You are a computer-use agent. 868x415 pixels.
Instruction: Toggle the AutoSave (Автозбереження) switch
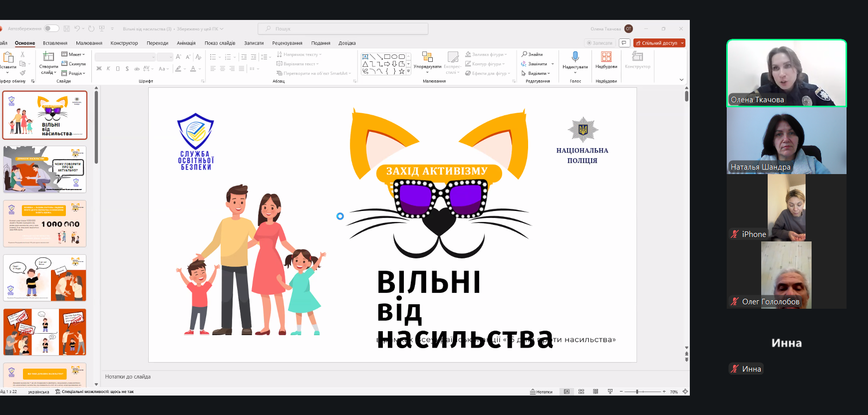click(51, 28)
